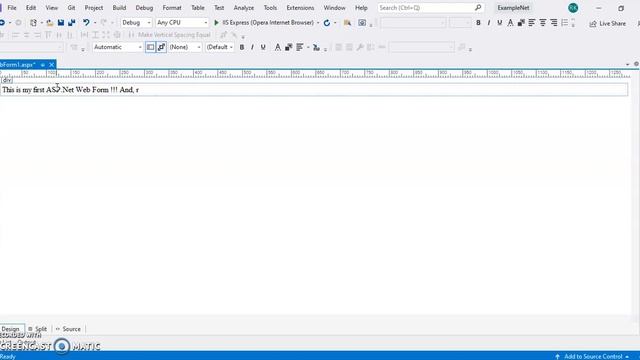Open the document tabs overflow dropdown
The height and width of the screenshot is (360, 640).
coord(627,64)
